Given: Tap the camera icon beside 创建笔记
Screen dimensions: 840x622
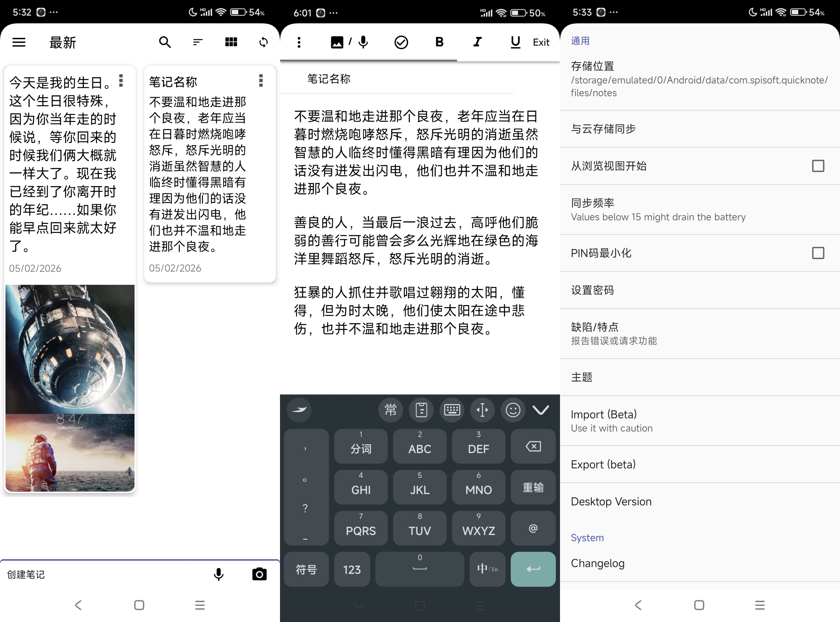Looking at the screenshot, I should [x=259, y=574].
